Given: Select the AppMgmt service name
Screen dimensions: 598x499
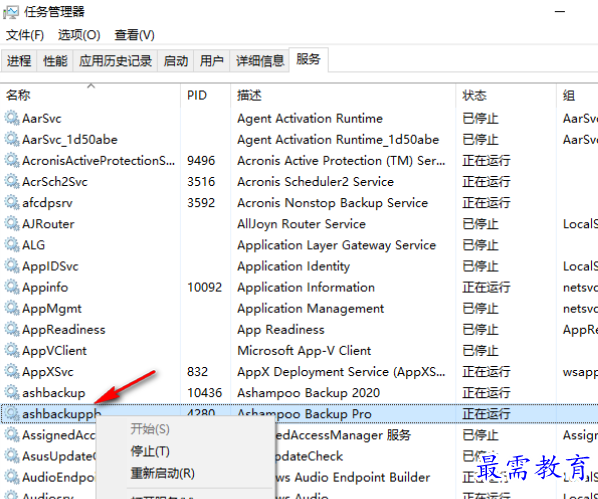Looking at the screenshot, I should point(52,308).
